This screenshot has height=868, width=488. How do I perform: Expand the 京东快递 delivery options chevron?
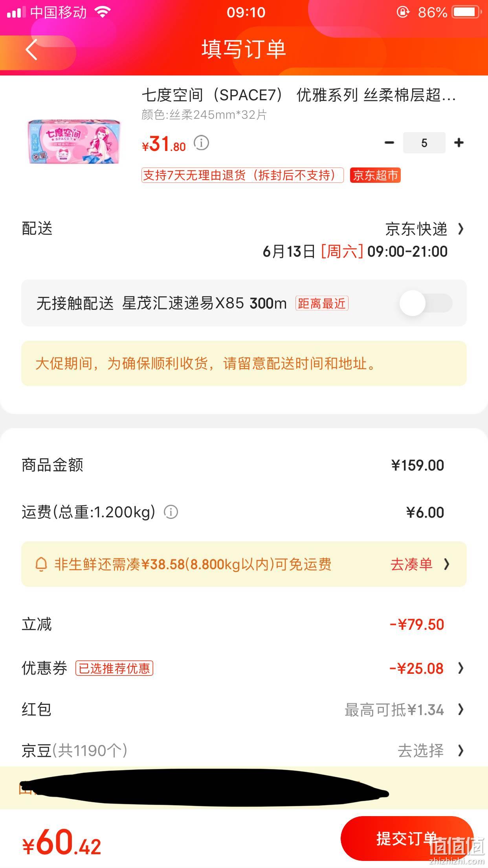coord(461,229)
